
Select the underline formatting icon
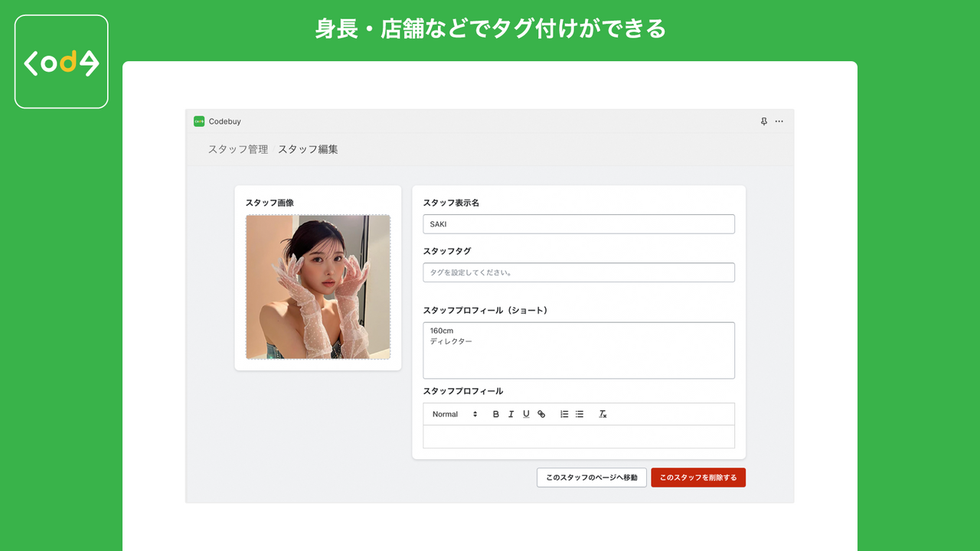526,413
